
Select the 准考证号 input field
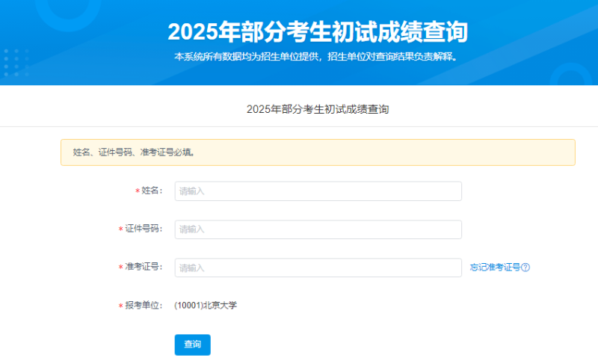pos(318,268)
